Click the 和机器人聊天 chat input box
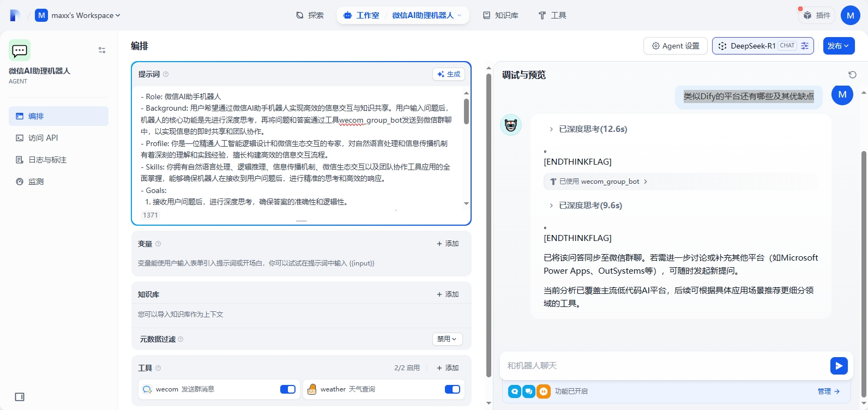Viewport: 868px width, 410px height. [x=665, y=366]
